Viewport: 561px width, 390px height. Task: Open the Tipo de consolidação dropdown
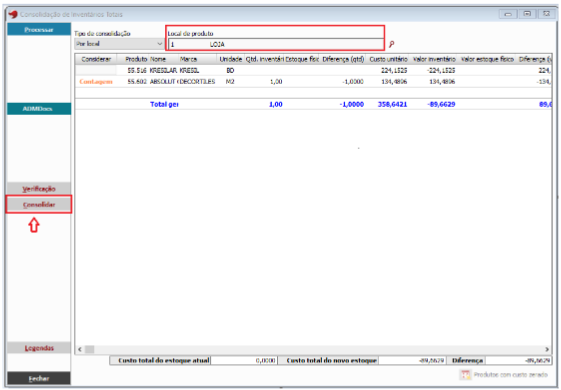coord(119,44)
